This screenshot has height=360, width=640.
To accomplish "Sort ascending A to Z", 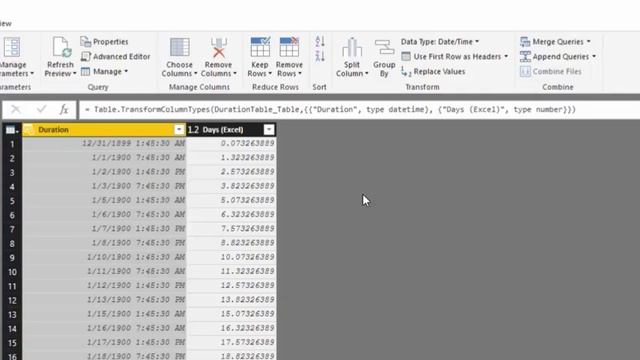I will (x=320, y=42).
